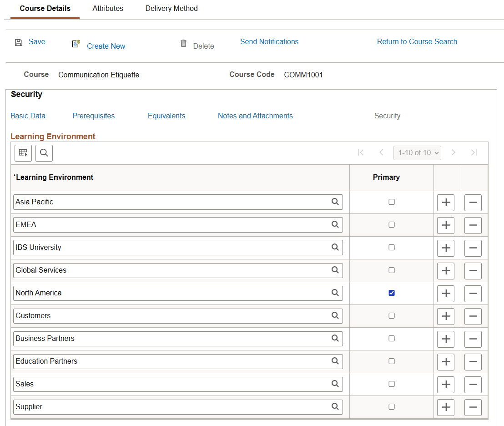Click Primary column header
This screenshot has height=426, width=504.
[x=386, y=177]
